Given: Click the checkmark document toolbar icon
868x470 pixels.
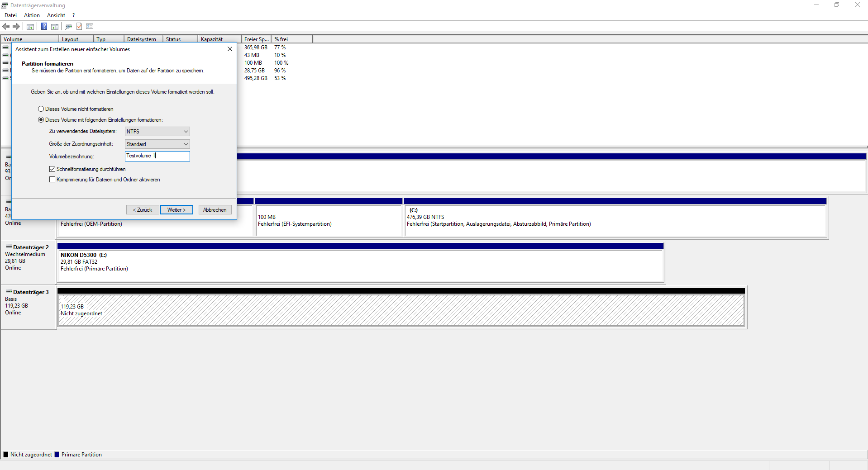Looking at the screenshot, I should click(79, 26).
